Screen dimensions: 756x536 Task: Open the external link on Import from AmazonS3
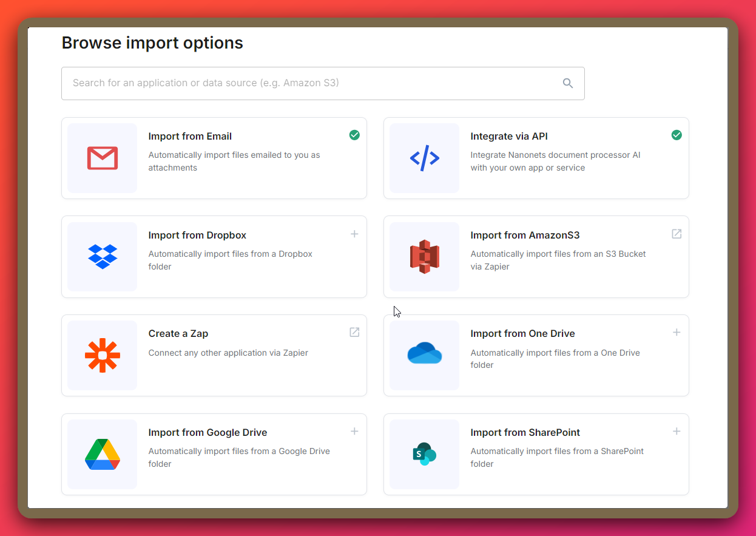coord(677,234)
